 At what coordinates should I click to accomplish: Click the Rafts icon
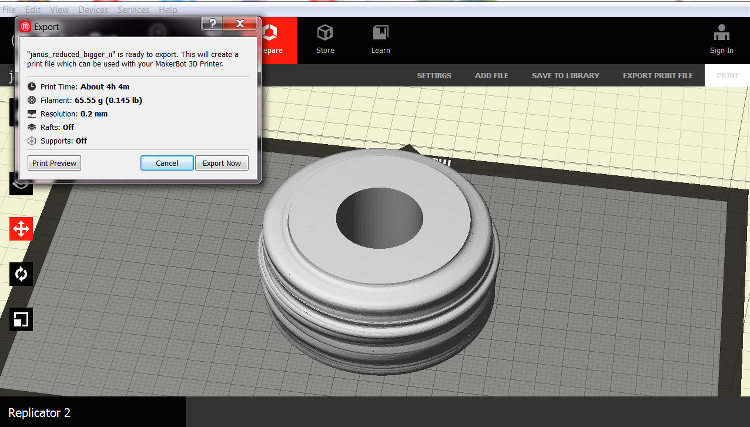32,127
